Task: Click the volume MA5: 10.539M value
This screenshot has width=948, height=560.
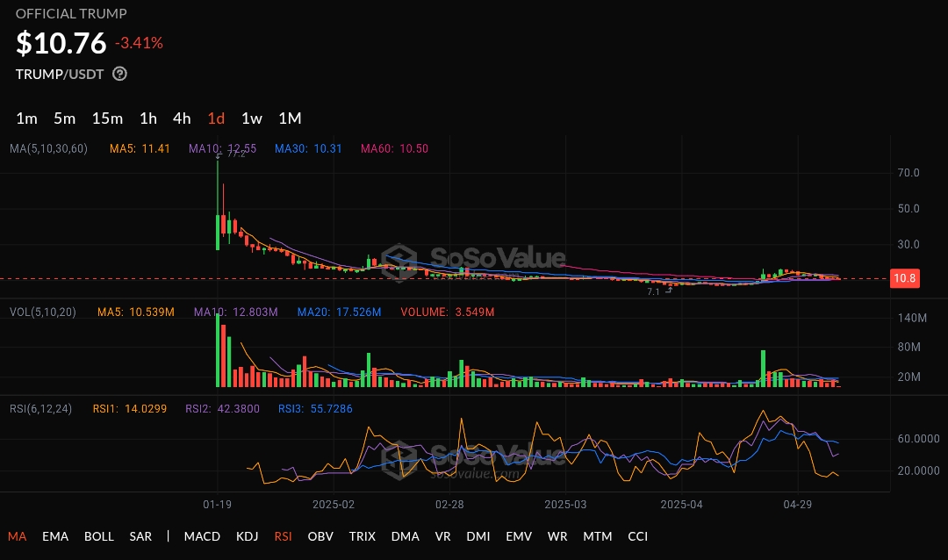Action: point(136,312)
